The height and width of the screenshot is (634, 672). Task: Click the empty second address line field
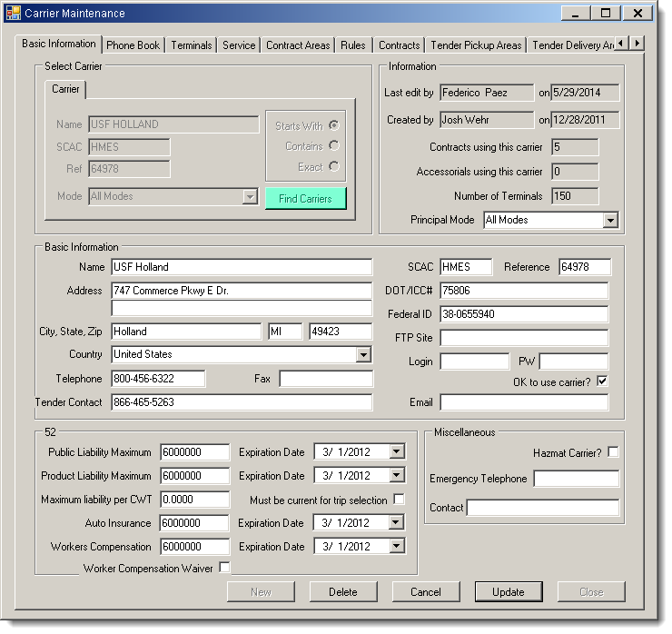point(242,308)
